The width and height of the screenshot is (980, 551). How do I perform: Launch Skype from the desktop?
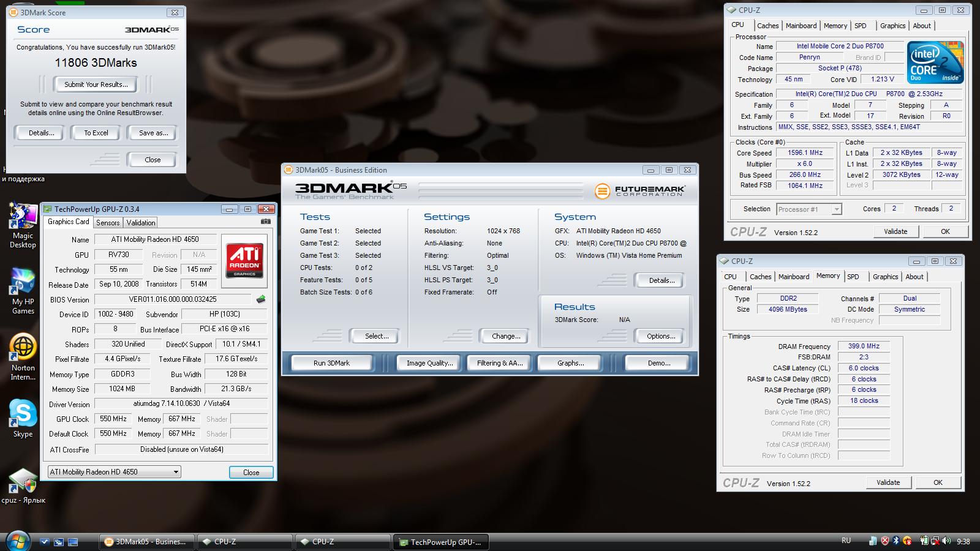click(23, 418)
